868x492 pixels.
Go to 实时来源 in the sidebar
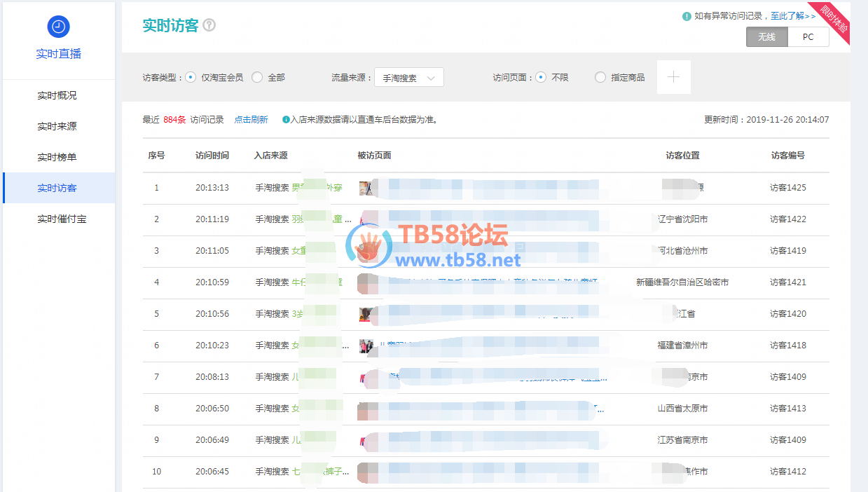57,126
